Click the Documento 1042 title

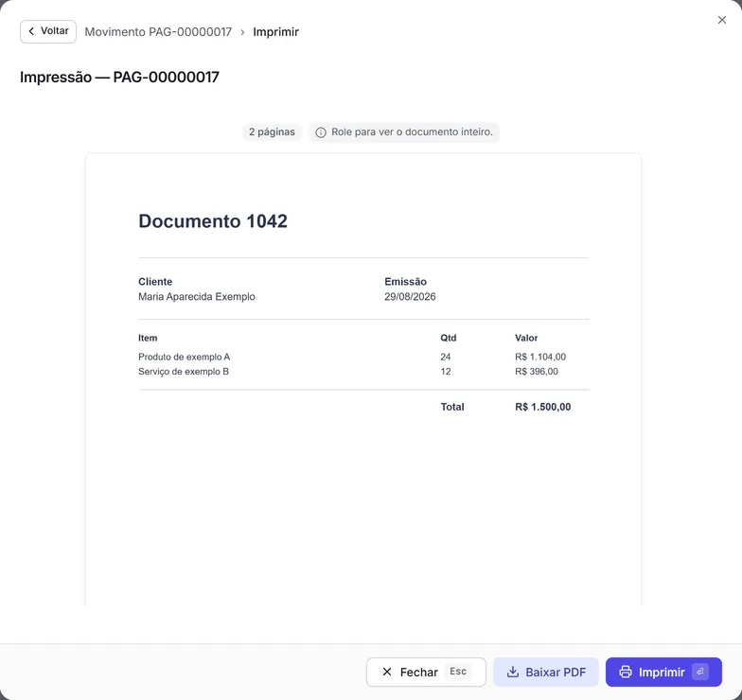213,221
